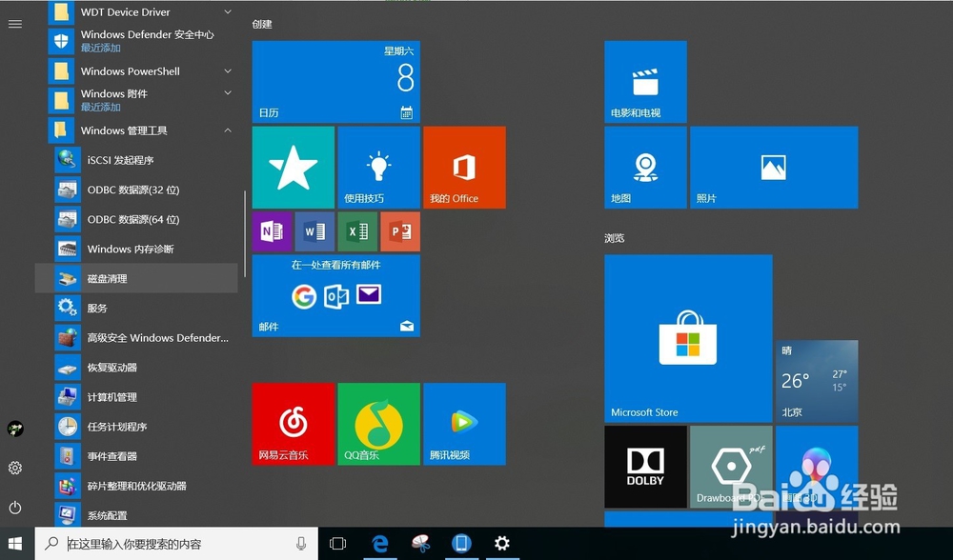Launch the OneNote tile
The image size is (953, 560).
click(x=272, y=231)
